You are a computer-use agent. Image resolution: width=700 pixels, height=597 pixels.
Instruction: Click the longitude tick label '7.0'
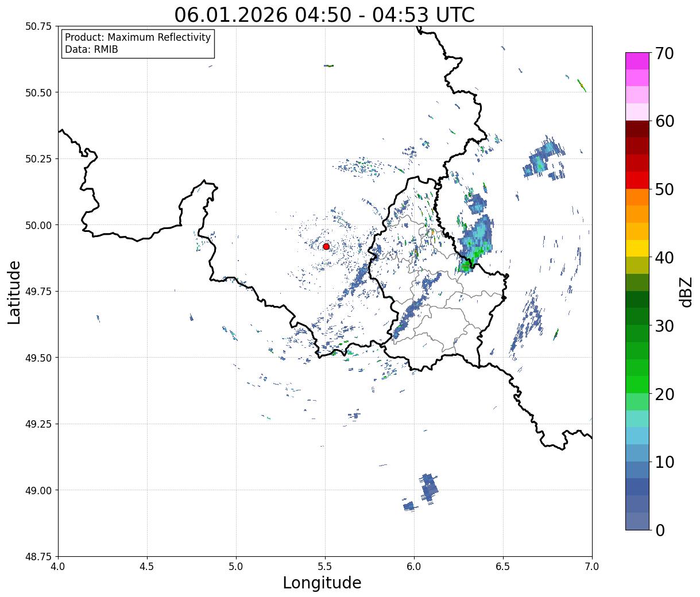(x=592, y=567)
